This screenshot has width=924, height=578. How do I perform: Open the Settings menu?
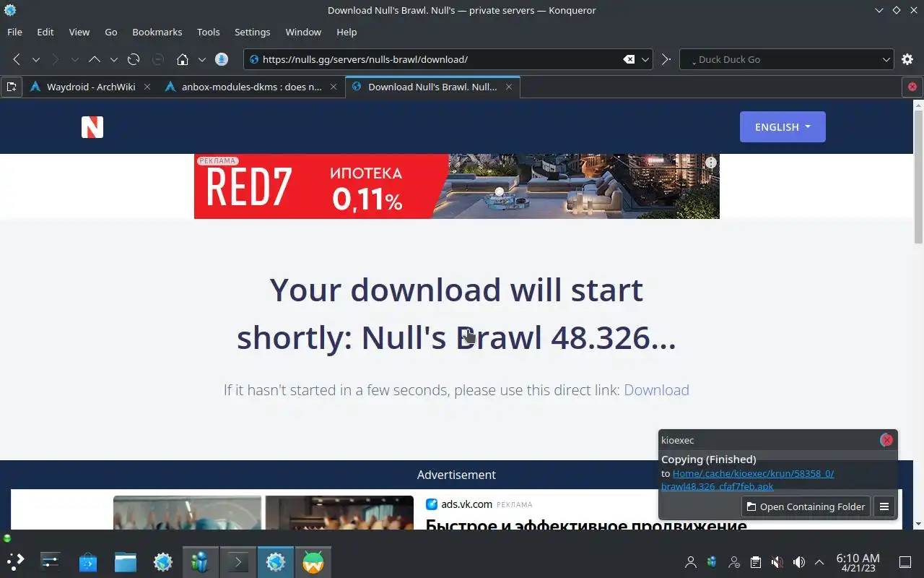(x=253, y=32)
